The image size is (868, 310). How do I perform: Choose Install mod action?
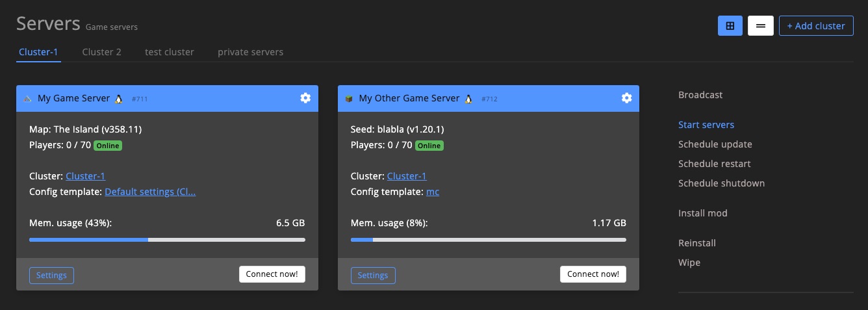pyautogui.click(x=703, y=213)
